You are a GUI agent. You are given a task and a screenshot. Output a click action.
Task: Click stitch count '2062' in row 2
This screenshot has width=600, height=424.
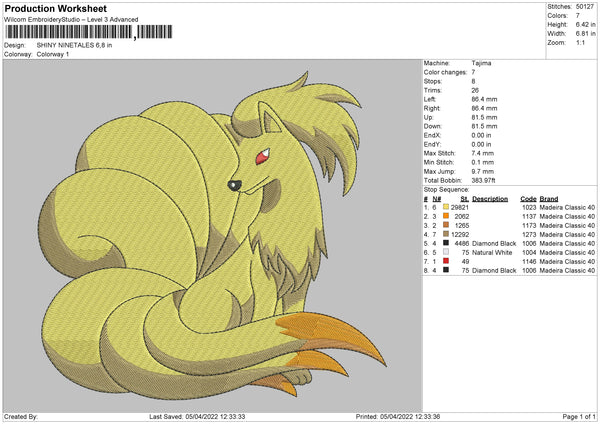[x=461, y=217]
